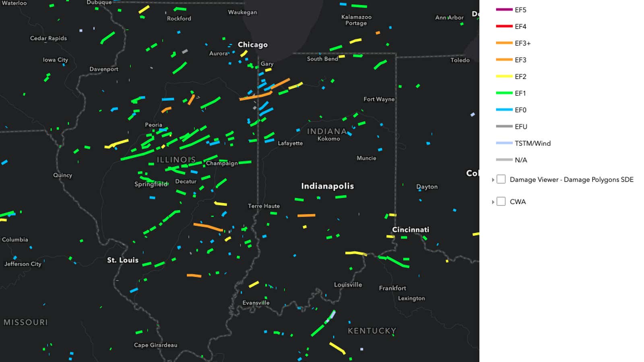Select the yellow EF2 track southwest of Peoria
The height and width of the screenshot is (362, 644).
tap(117, 143)
